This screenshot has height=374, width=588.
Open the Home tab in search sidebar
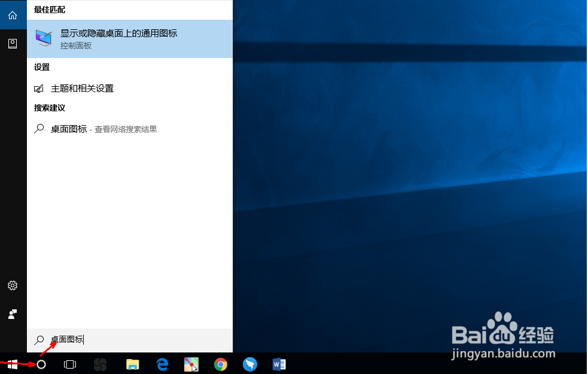point(13,15)
